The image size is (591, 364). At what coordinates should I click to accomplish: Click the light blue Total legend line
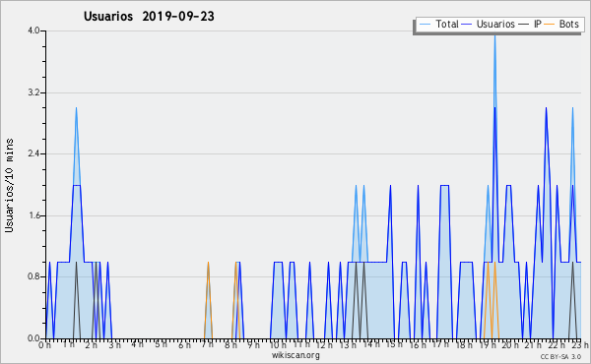(425, 25)
